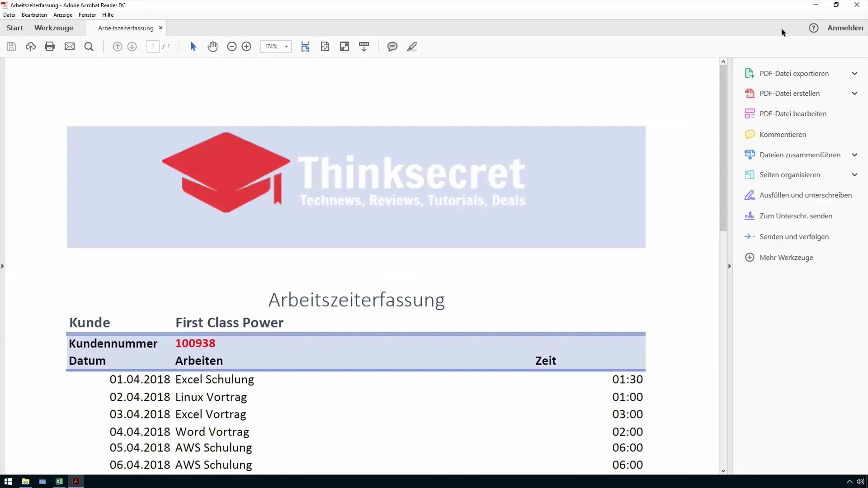
Task: Open Kommentieren tool in side panel
Action: [x=783, y=135]
